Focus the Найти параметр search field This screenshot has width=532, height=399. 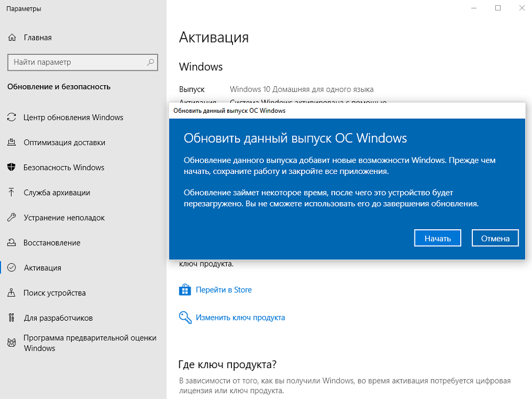pyautogui.click(x=83, y=62)
